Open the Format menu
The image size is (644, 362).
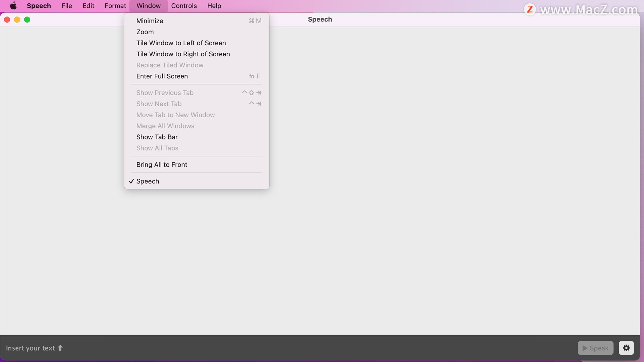click(x=115, y=6)
